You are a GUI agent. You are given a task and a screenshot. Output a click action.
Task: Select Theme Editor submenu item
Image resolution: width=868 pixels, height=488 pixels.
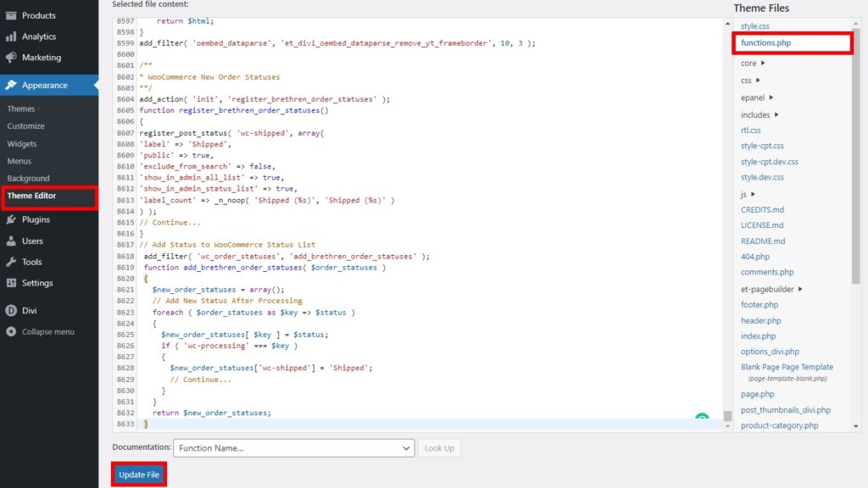point(31,196)
